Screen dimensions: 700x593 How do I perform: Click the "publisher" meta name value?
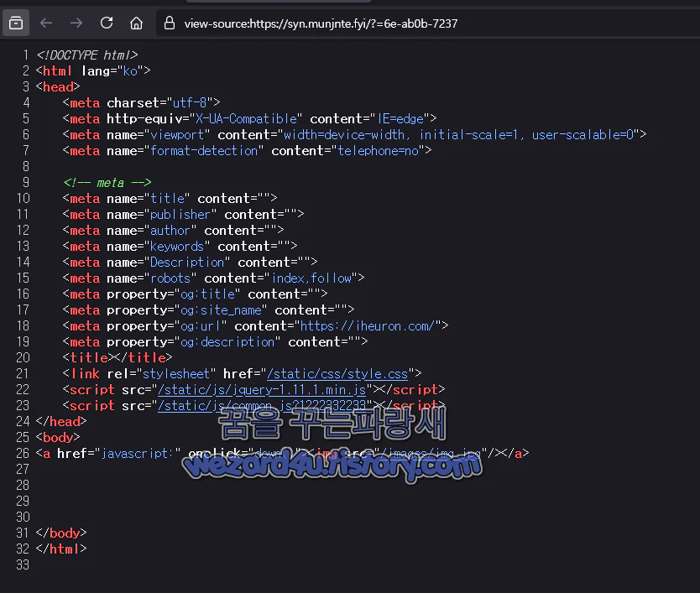(180, 215)
